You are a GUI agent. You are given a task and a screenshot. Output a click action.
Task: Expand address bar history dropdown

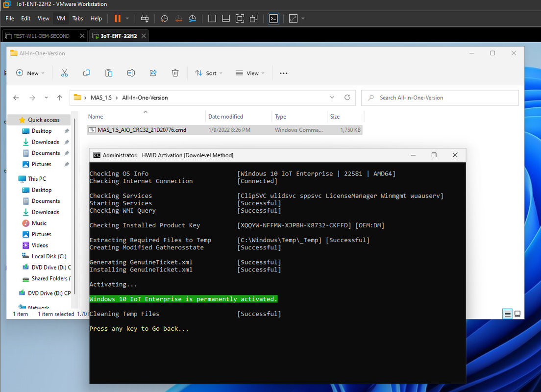(332, 98)
